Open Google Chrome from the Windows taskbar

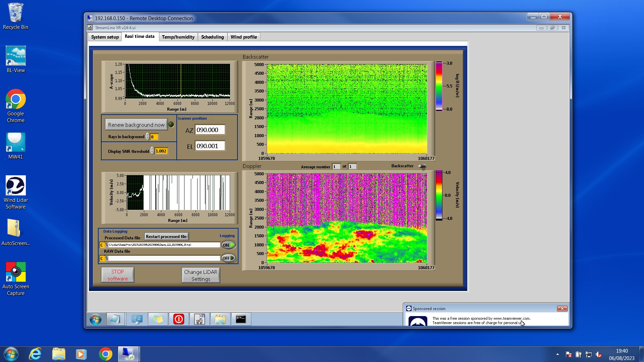coord(105,354)
